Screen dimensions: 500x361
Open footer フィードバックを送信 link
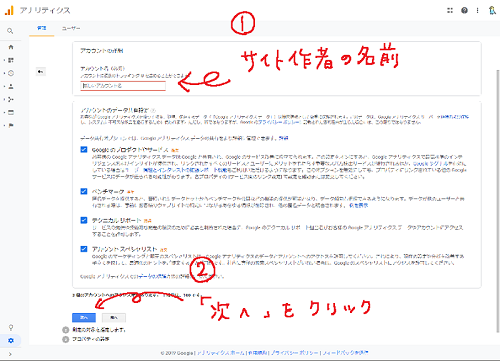(x=345, y=353)
